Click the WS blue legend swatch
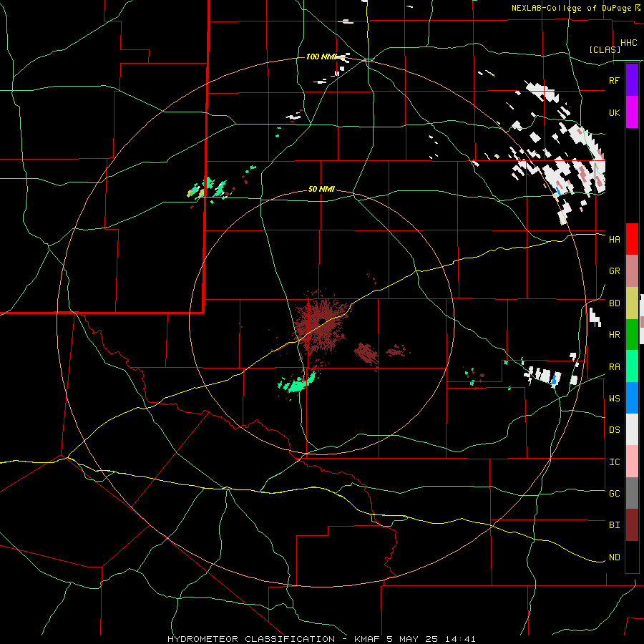 click(632, 398)
